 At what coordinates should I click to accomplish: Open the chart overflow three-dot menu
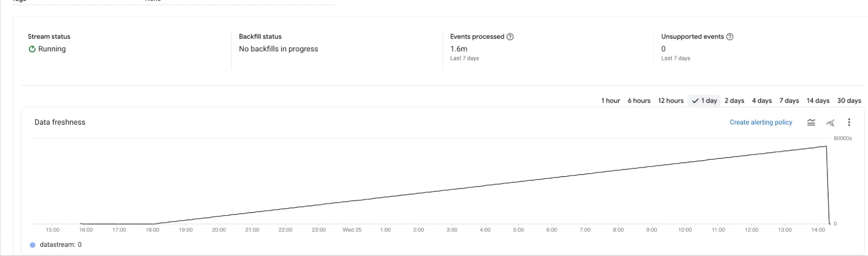point(849,122)
